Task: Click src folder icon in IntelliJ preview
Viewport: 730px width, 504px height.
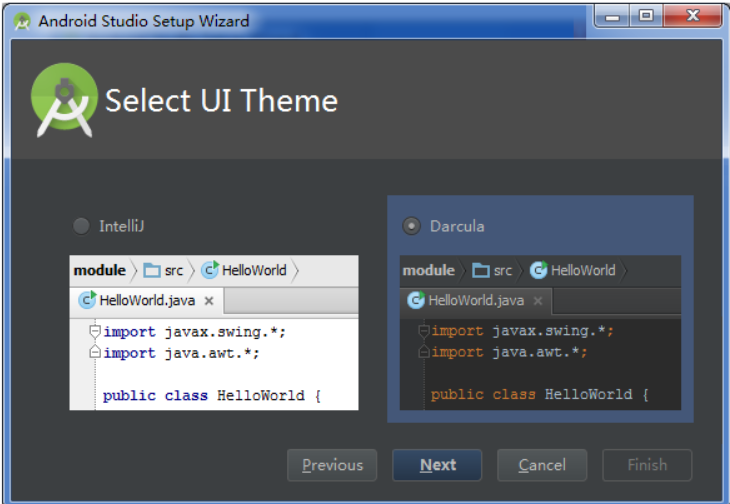Action: pyautogui.click(x=152, y=270)
